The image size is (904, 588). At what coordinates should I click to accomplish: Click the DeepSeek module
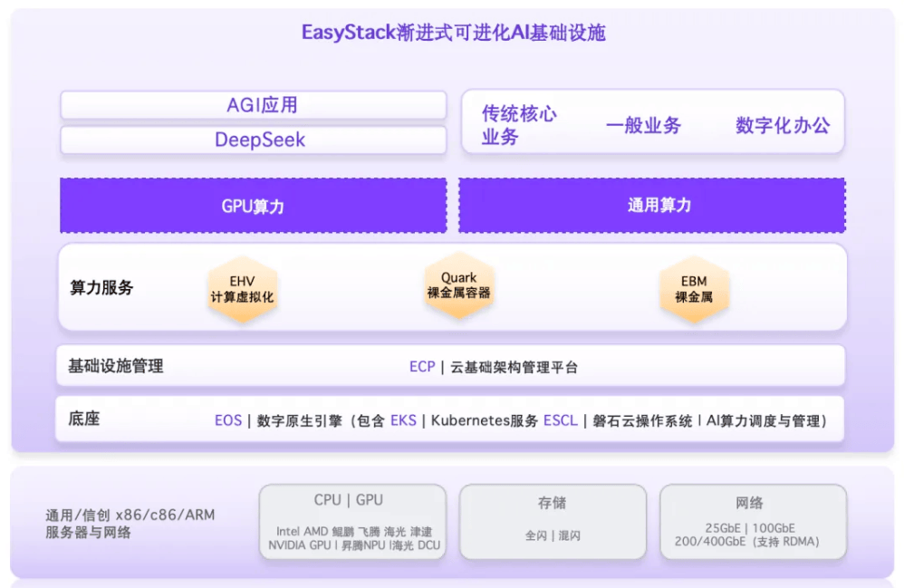[253, 140]
